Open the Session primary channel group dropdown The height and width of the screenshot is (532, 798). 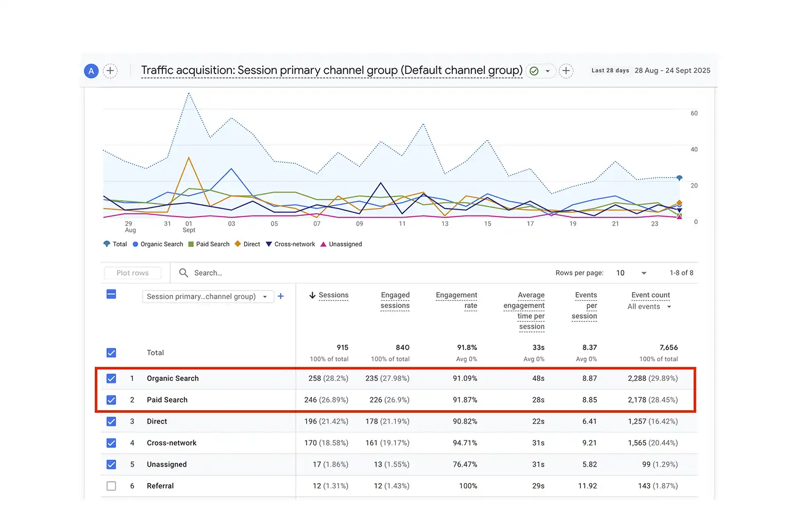[x=207, y=296]
